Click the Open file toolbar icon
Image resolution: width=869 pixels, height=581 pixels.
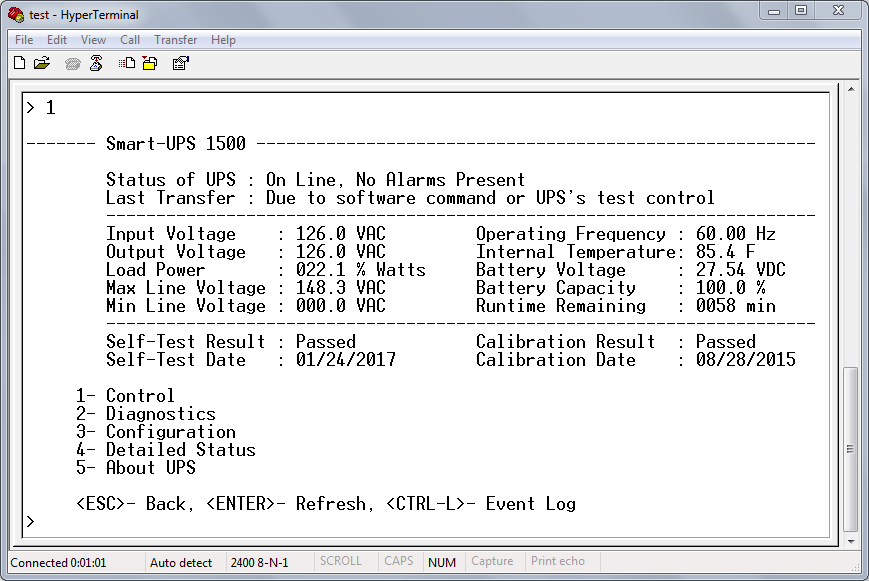[42, 63]
